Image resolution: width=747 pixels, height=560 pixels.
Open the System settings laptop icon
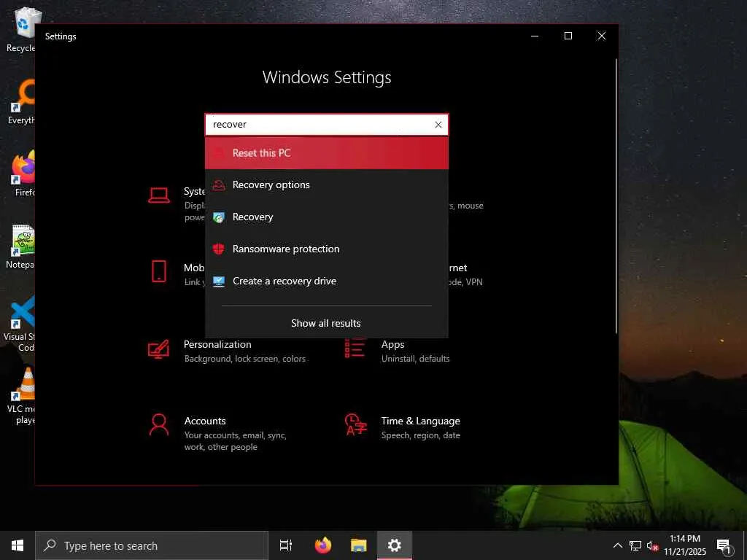(x=158, y=195)
